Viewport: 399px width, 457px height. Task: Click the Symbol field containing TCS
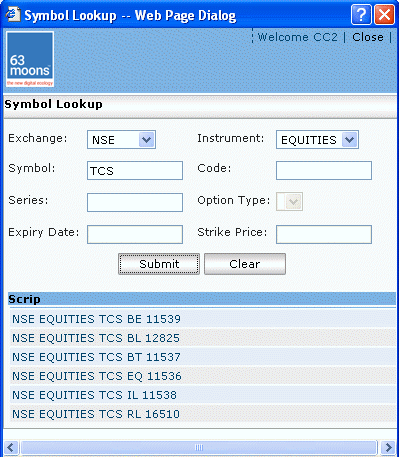[x=135, y=171]
